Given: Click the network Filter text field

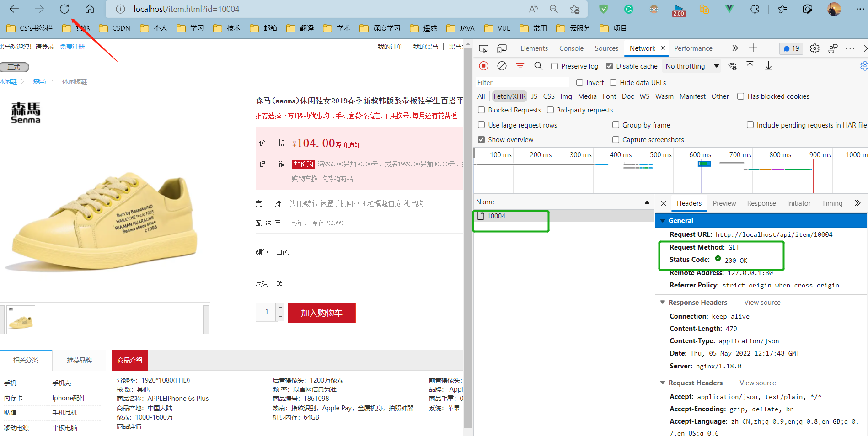Looking at the screenshot, I should tap(522, 83).
